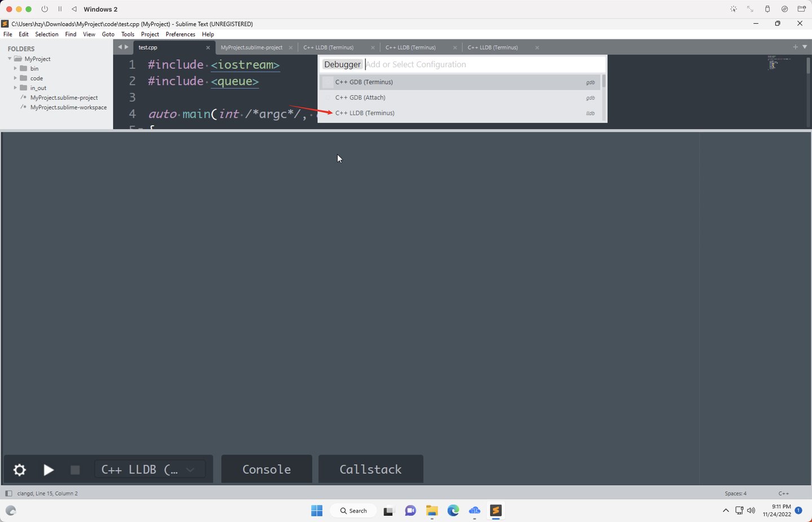Open the Tools menu

127,34
